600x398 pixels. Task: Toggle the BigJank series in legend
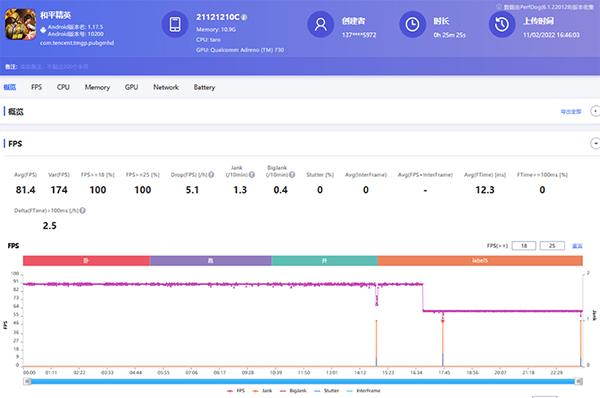(293, 391)
